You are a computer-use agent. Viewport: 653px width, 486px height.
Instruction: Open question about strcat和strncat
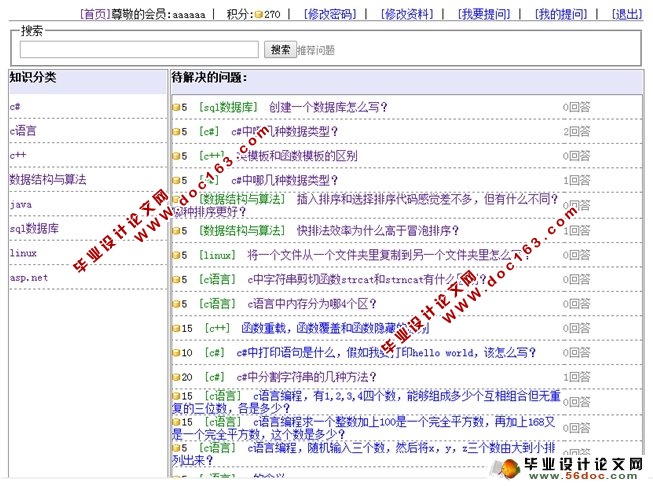tap(366, 279)
